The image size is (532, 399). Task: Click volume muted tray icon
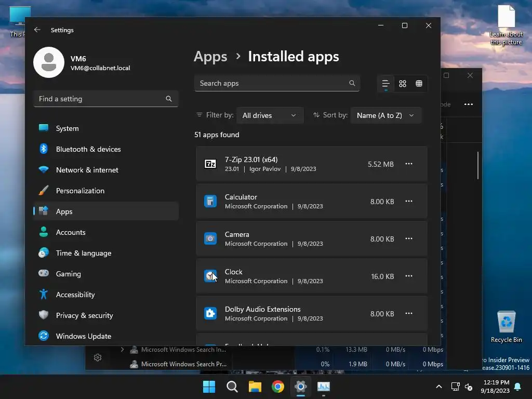[469, 387]
